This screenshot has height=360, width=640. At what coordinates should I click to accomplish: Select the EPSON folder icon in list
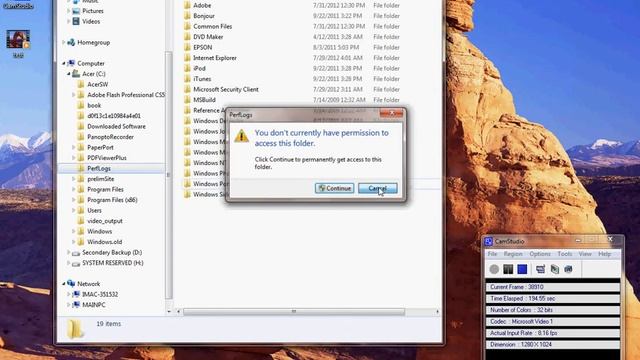pyautogui.click(x=187, y=47)
